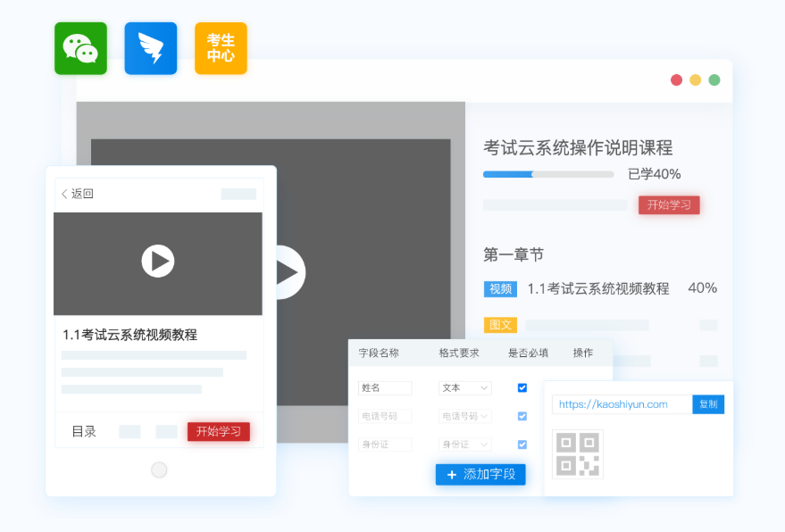785x532 pixels.
Task: Open 1.1考试云系统视频教程 chapter item
Action: 597,289
